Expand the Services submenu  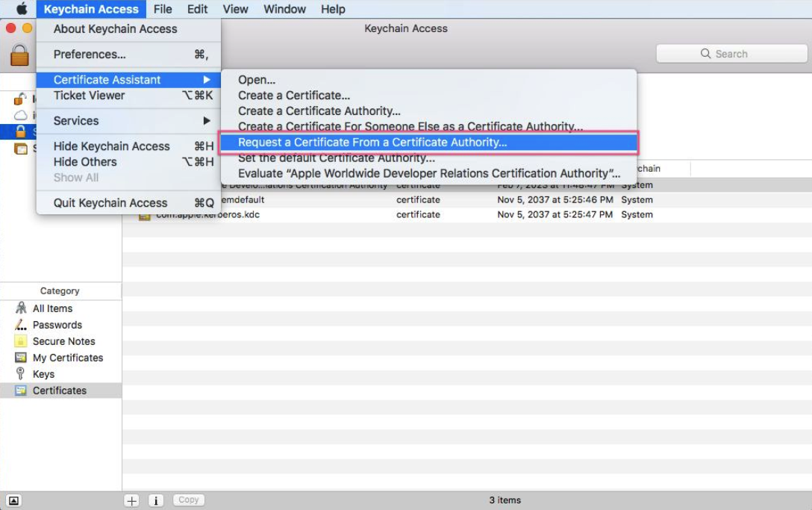(128, 121)
